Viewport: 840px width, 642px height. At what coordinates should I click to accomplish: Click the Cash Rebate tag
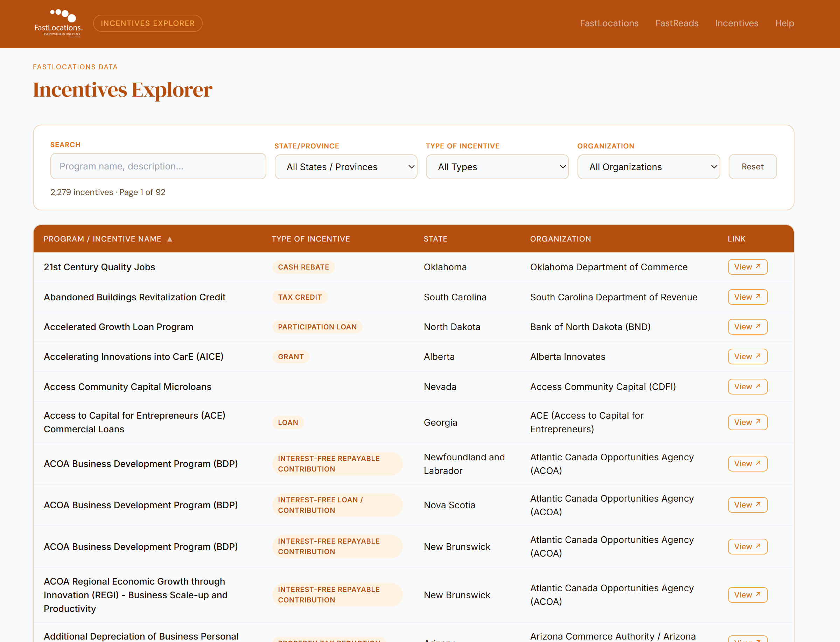click(303, 267)
